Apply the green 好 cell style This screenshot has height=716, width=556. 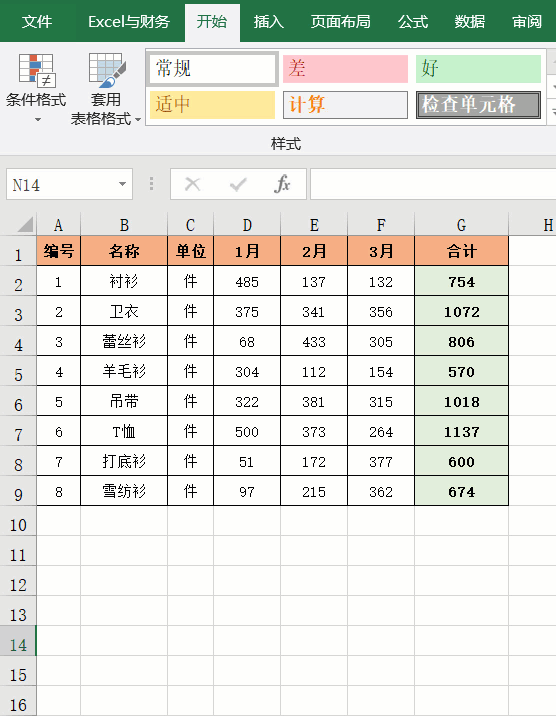coord(478,69)
